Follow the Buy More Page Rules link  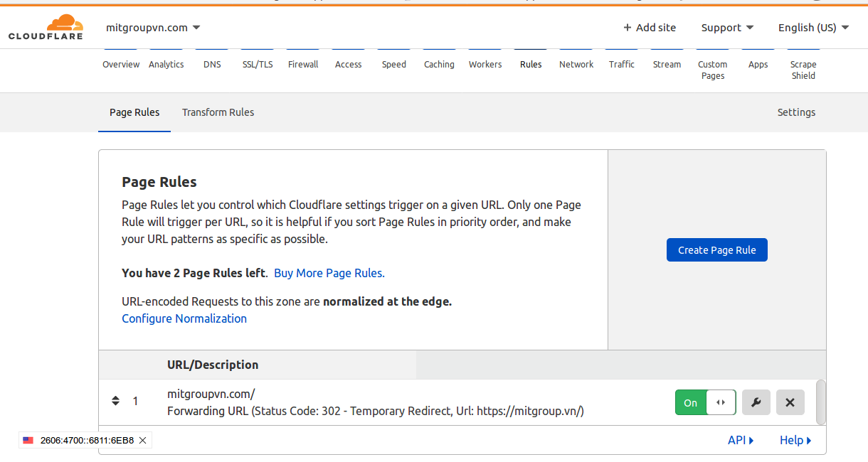329,273
